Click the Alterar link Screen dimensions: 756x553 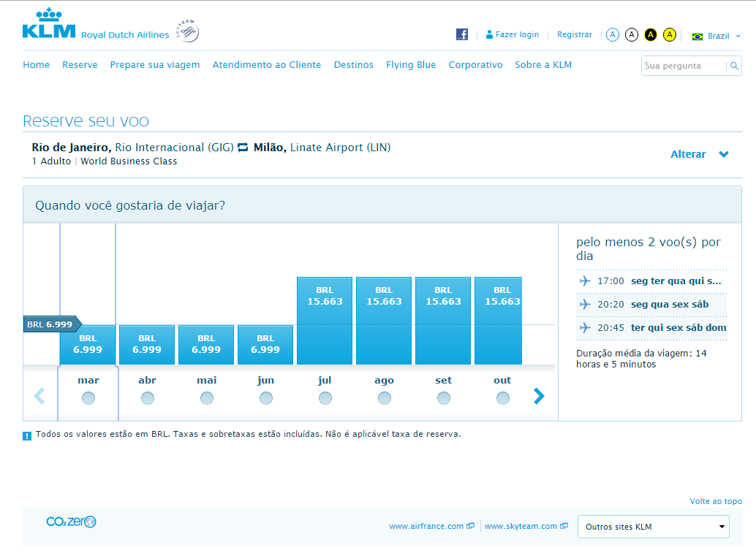688,154
